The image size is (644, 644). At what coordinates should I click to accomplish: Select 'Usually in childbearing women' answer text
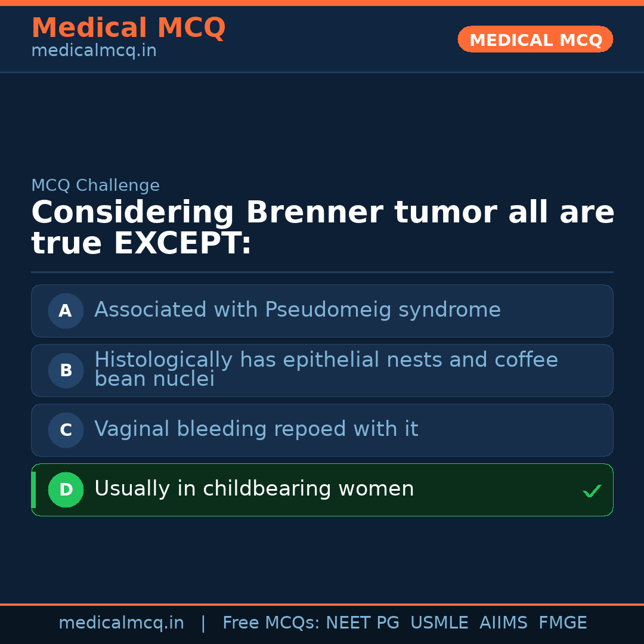tap(254, 489)
